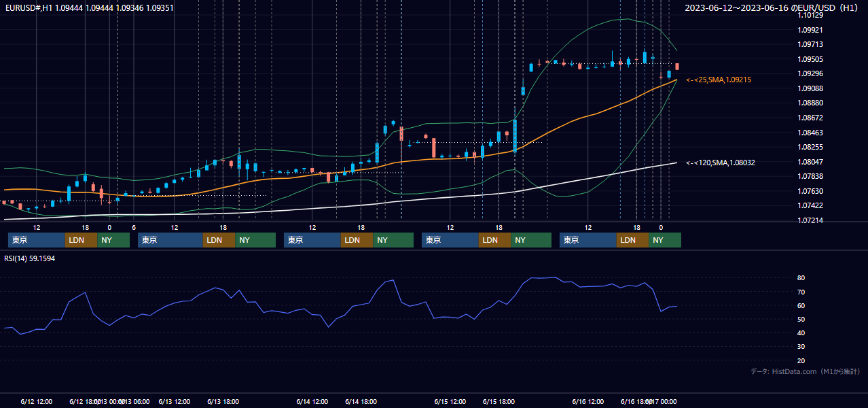Click the 1.09088 price axis label
The width and height of the screenshot is (868, 408).
click(811, 88)
